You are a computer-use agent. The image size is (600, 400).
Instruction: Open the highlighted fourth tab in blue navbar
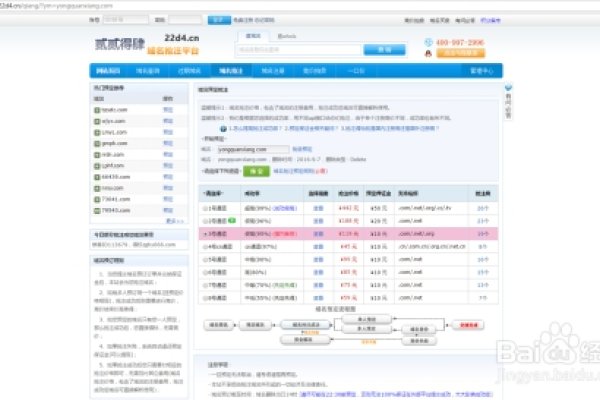[231, 72]
